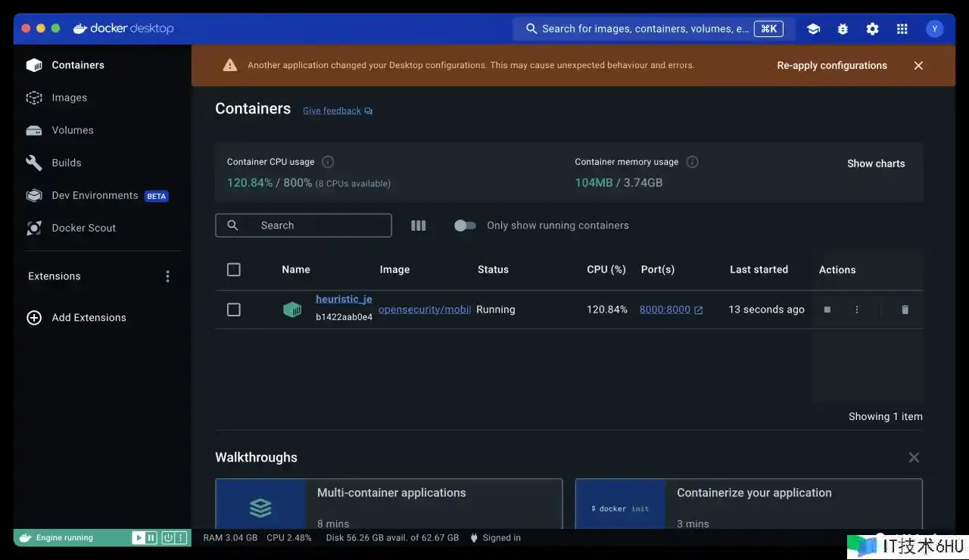Click the green macOS maximize button
The height and width of the screenshot is (560, 969).
click(x=55, y=28)
